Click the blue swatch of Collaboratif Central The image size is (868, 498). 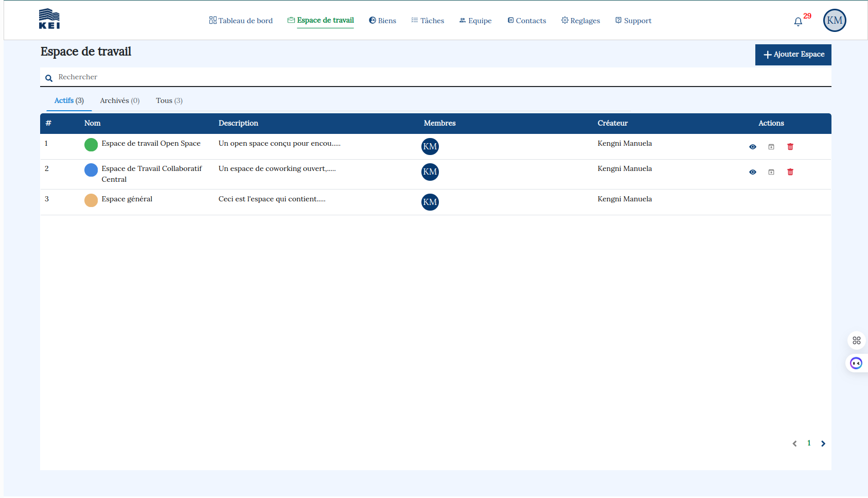pyautogui.click(x=91, y=170)
